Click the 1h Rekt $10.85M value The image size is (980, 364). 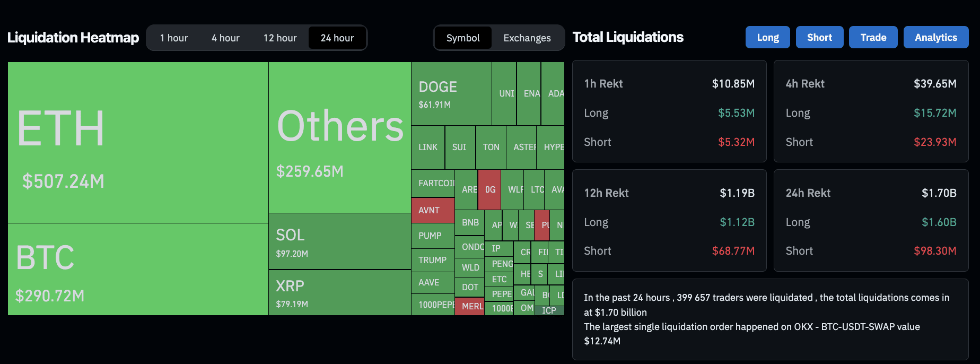click(x=733, y=84)
